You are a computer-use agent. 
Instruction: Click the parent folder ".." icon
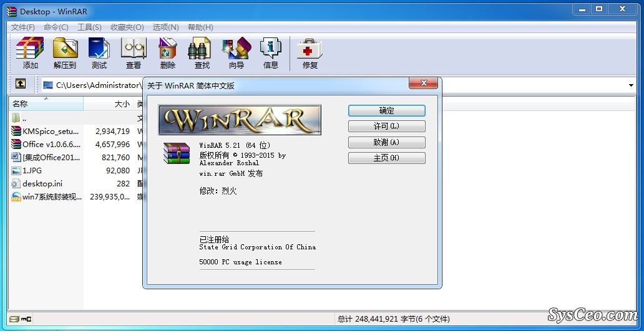point(16,118)
